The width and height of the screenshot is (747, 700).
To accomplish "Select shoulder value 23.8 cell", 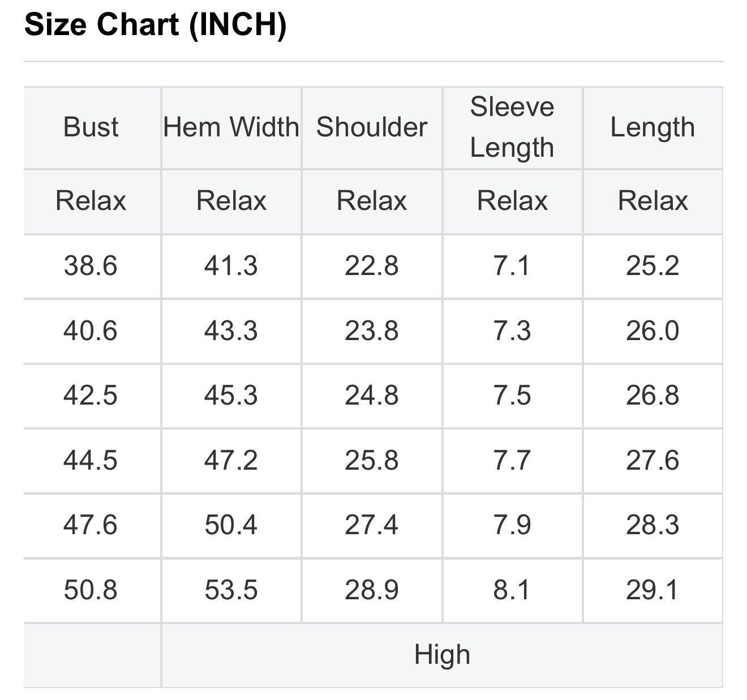I will 371,330.
